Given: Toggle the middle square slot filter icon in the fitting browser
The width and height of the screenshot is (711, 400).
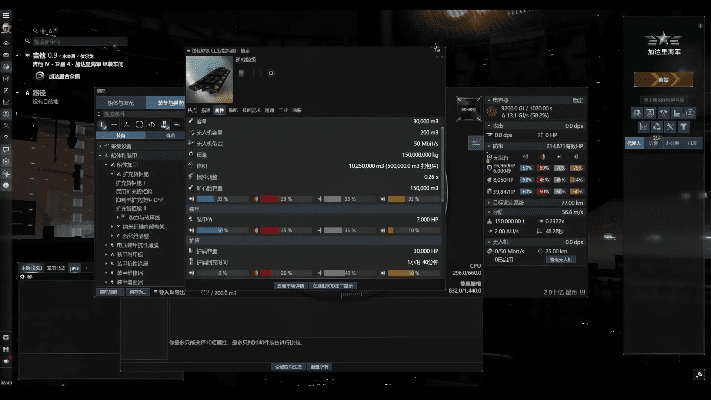Looking at the screenshot, I should coord(138,124).
